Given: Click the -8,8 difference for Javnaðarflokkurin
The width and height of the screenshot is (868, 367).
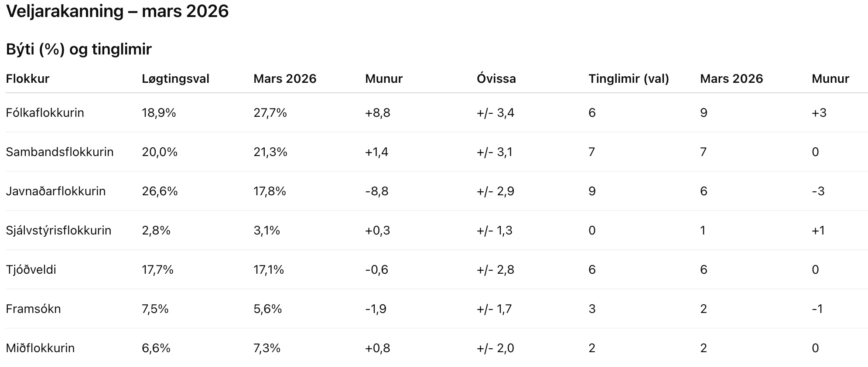Looking at the screenshot, I should click(x=376, y=191).
